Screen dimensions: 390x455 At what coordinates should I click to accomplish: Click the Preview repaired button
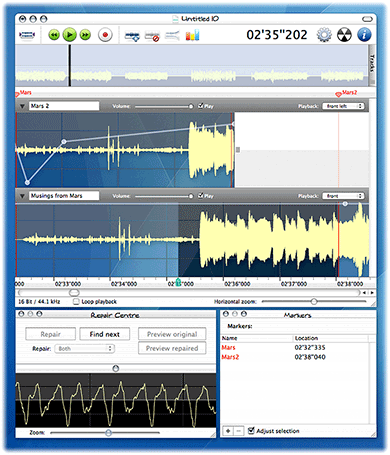172,348
